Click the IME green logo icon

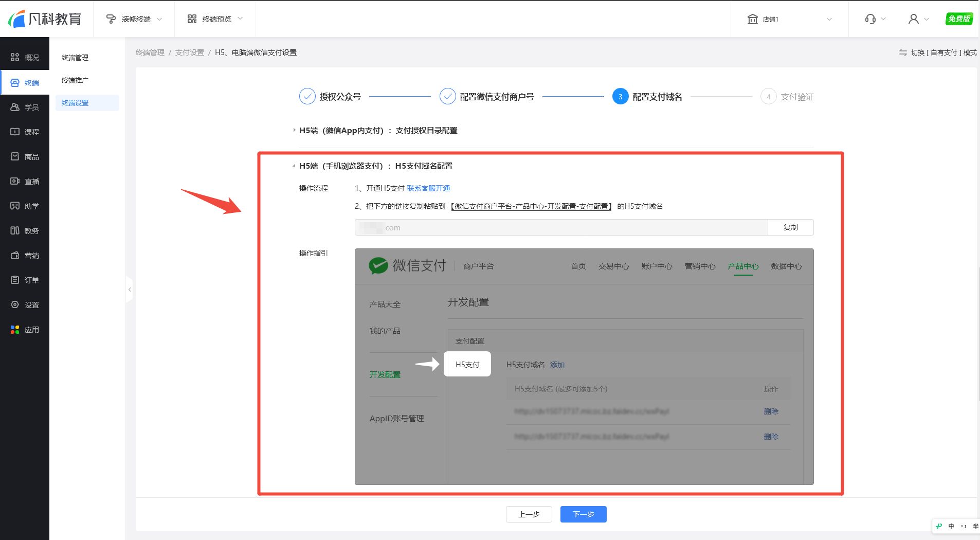click(939, 526)
